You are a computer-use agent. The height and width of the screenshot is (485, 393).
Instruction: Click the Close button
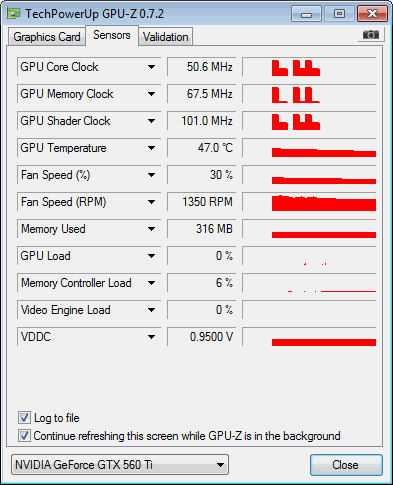point(346,465)
